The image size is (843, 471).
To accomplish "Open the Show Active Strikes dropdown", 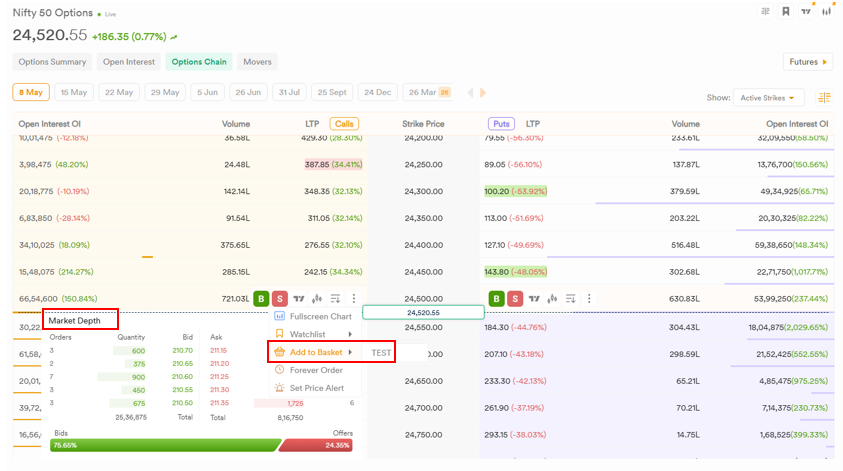I will click(x=768, y=98).
